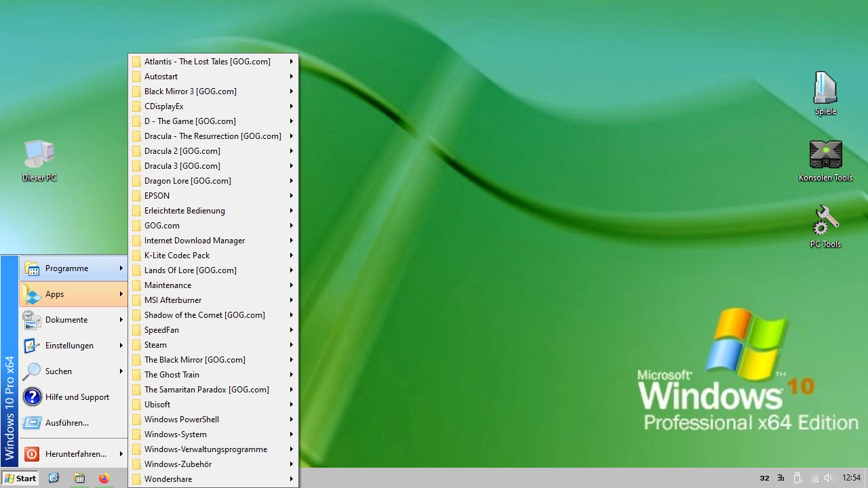Image resolution: width=868 pixels, height=488 pixels.
Task: Click the folder icon beside GOG.com
Action: coord(136,226)
